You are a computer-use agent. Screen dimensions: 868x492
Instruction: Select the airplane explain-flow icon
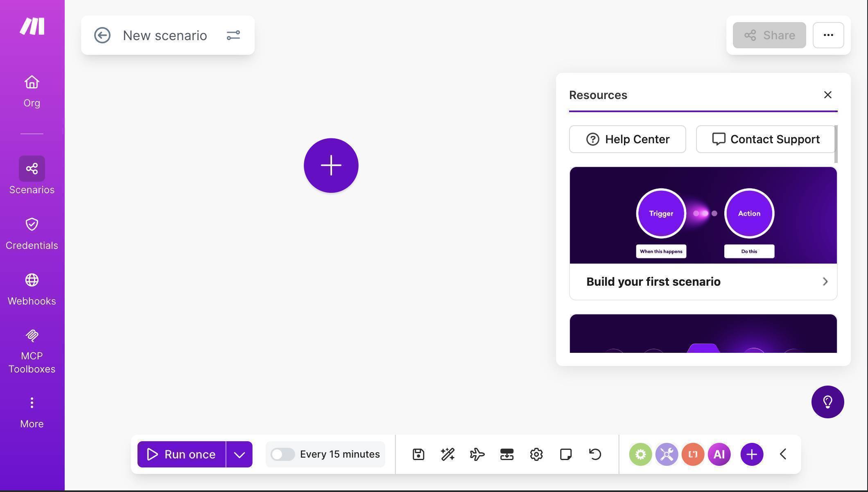[x=477, y=454]
